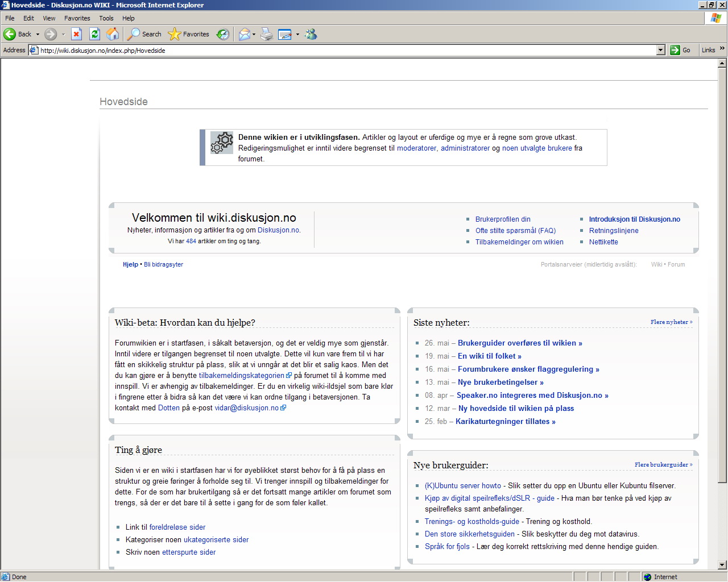Open Karikaturtegninger tillates news link
The height and width of the screenshot is (582, 728).
(x=505, y=422)
